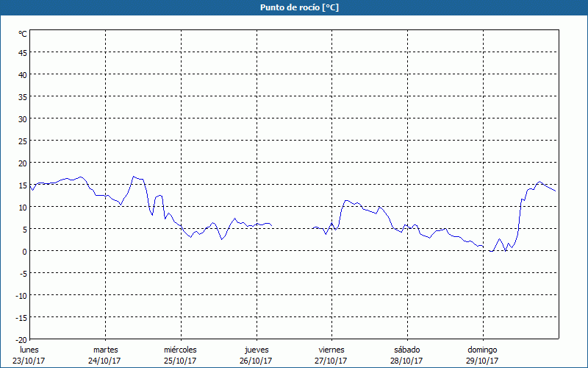588x368 pixels.
Task: Click the 30 value on the y-axis
Action: 22,118
